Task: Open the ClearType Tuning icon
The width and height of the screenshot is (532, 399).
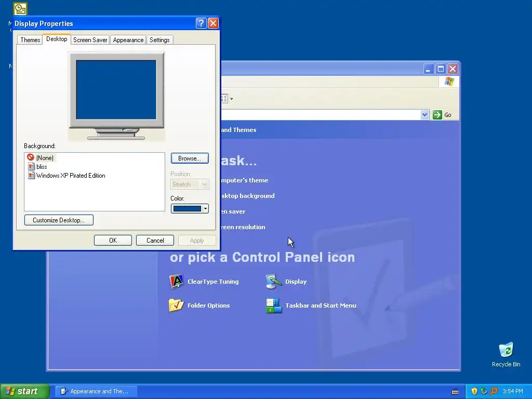Action: coord(177,282)
